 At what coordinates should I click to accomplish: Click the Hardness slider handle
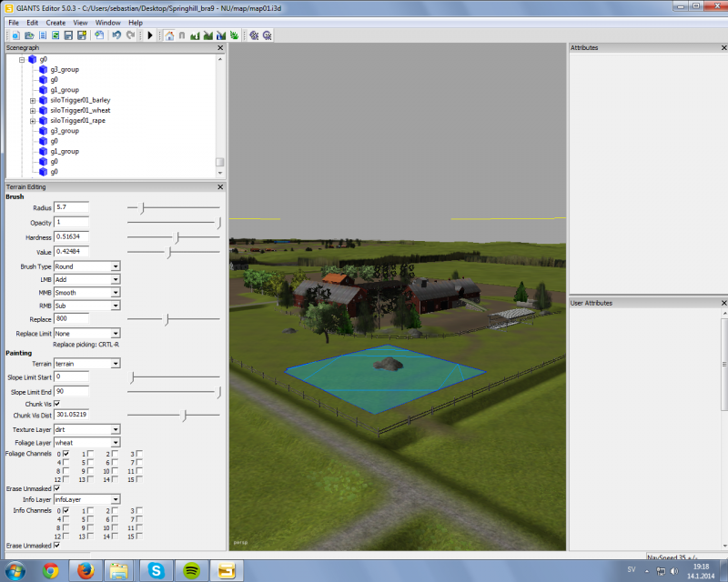pos(177,237)
